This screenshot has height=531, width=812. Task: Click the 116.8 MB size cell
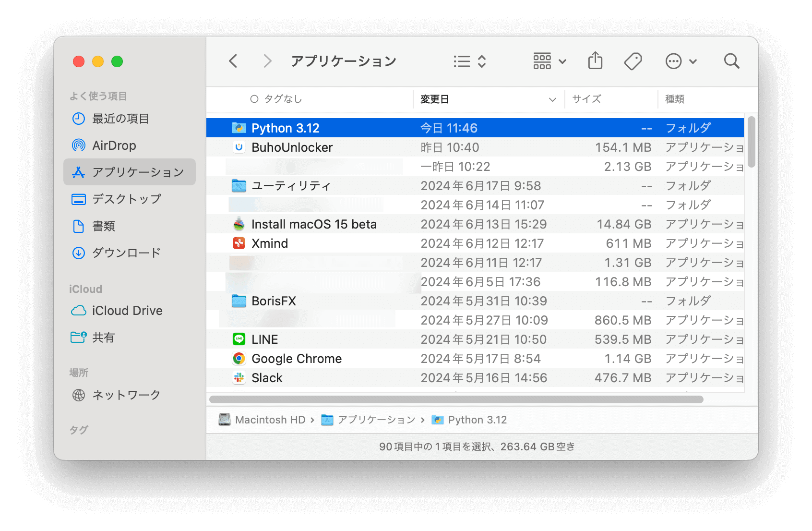click(x=623, y=282)
